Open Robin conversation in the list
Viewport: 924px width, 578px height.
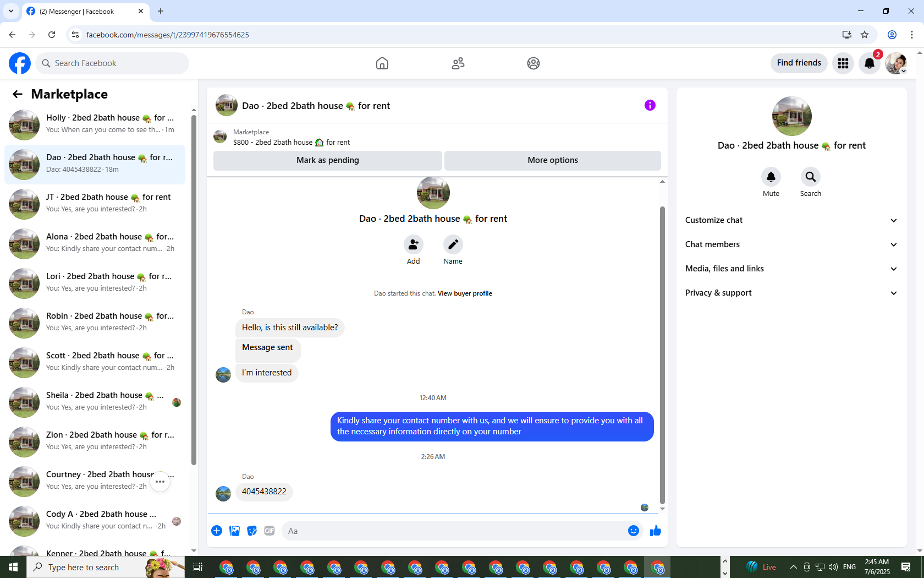click(95, 323)
